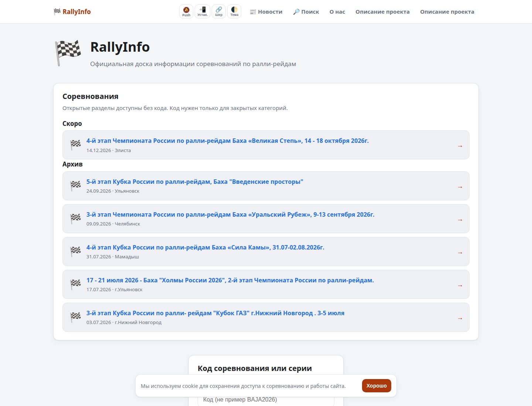Click the Скоро section label
Image resolution: width=532 pixels, height=406 pixels.
72,124
